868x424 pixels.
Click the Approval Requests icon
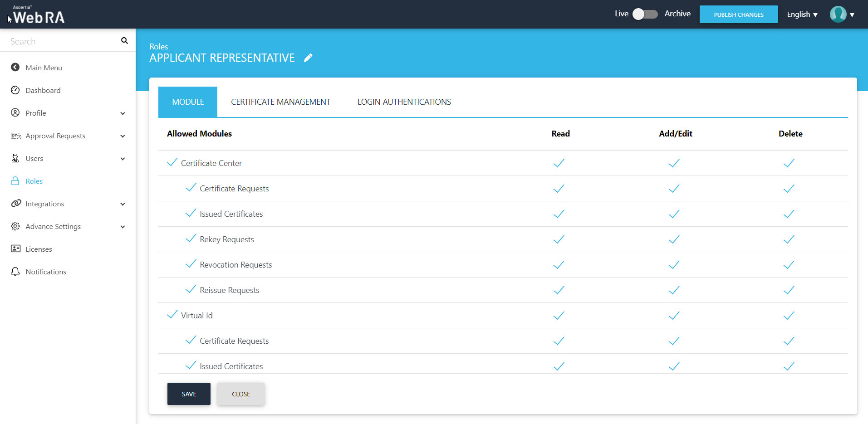[16, 136]
